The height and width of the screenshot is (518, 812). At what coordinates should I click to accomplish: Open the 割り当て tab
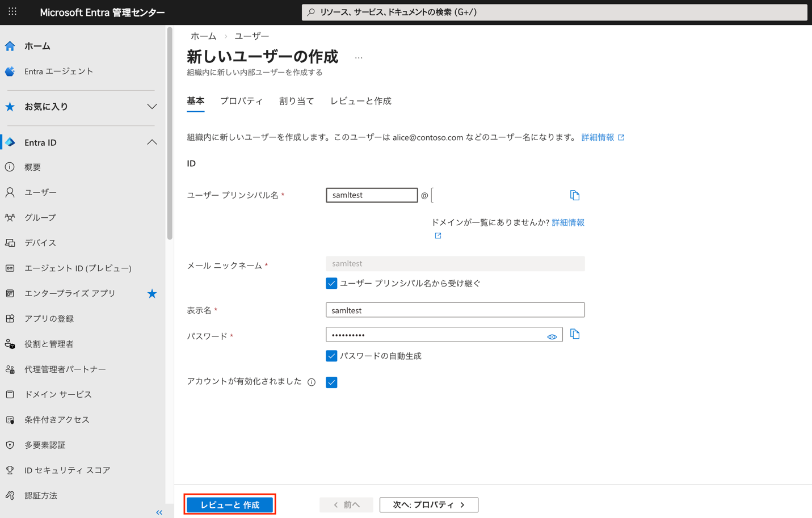(296, 100)
